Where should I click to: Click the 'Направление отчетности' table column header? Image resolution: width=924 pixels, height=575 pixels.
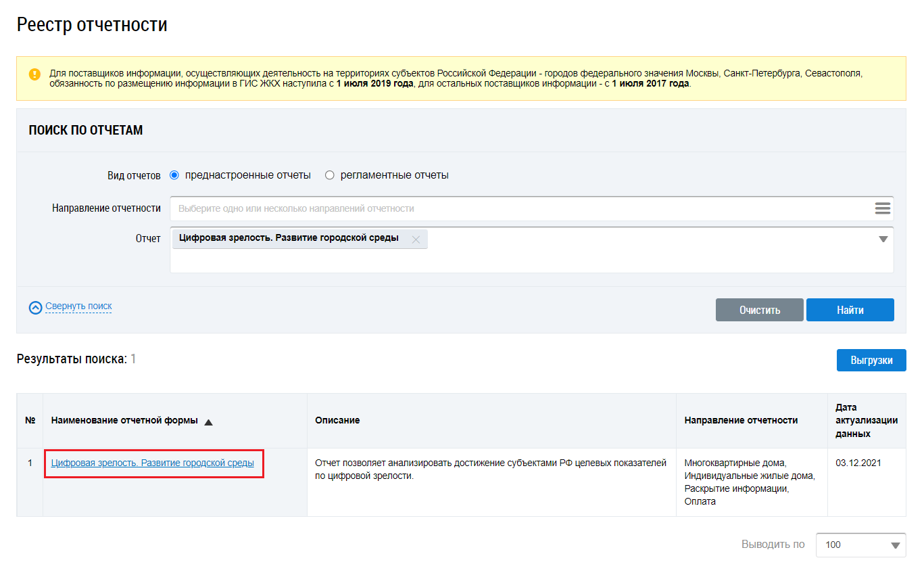741,421
